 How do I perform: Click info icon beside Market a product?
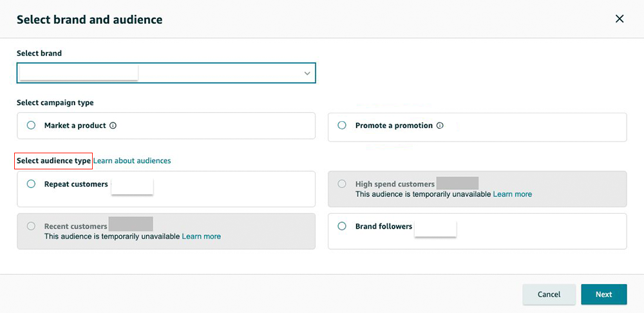tap(113, 126)
